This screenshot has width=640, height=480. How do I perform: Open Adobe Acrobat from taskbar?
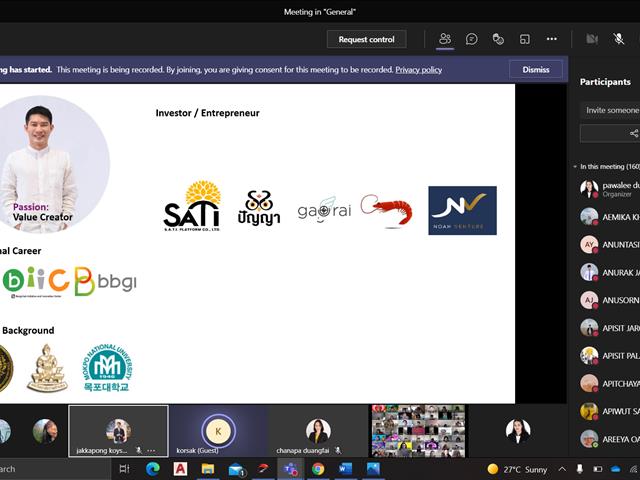tap(180, 469)
